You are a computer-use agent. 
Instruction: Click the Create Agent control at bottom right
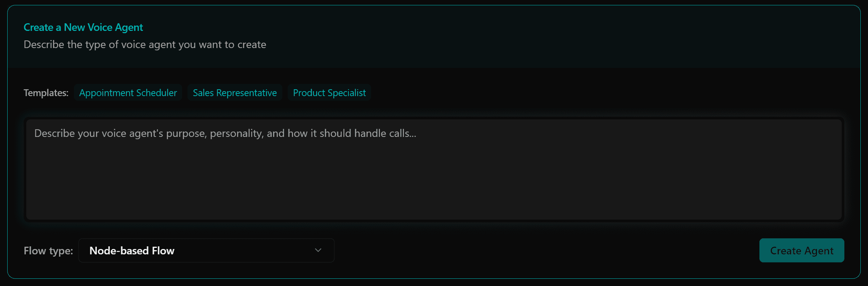[x=801, y=251]
